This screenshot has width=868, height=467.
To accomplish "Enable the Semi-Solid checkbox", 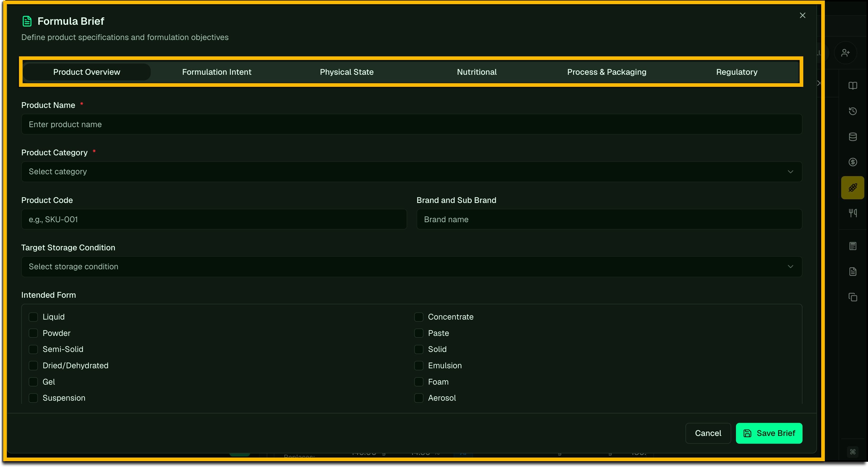I will (33, 349).
